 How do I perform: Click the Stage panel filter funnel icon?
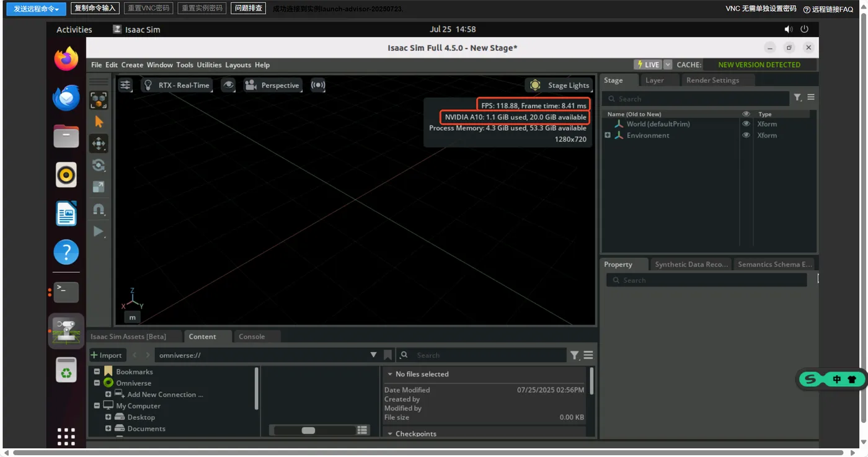[798, 97]
